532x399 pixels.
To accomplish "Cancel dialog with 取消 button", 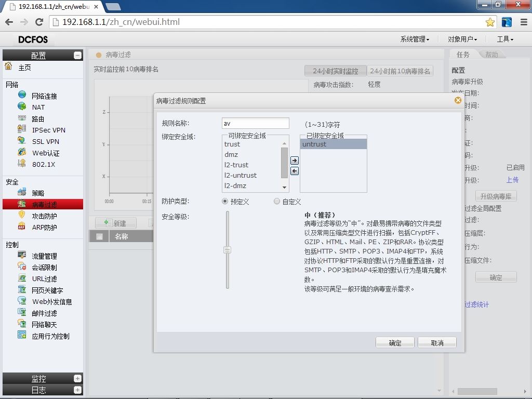I will [x=437, y=343].
